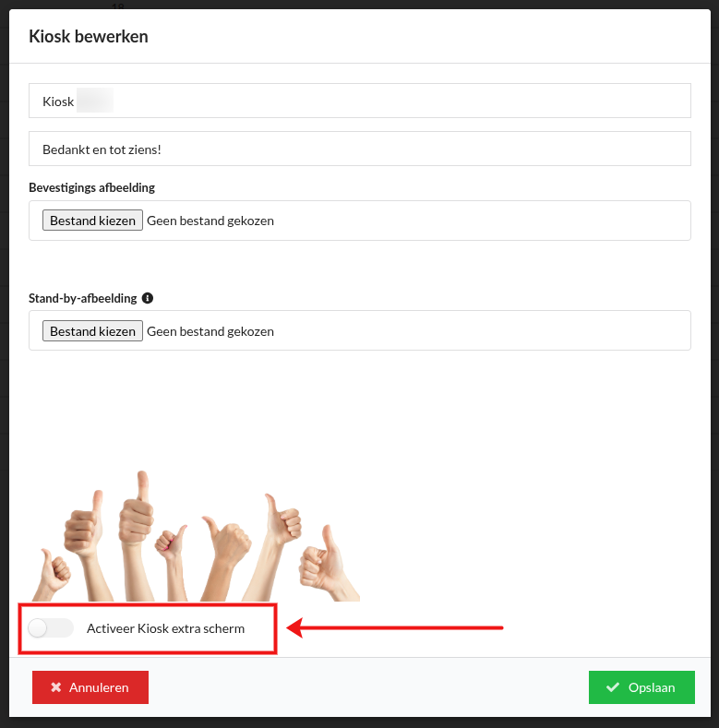Click the checkmark icon on Opslaan button
719x728 pixels.
[613, 687]
